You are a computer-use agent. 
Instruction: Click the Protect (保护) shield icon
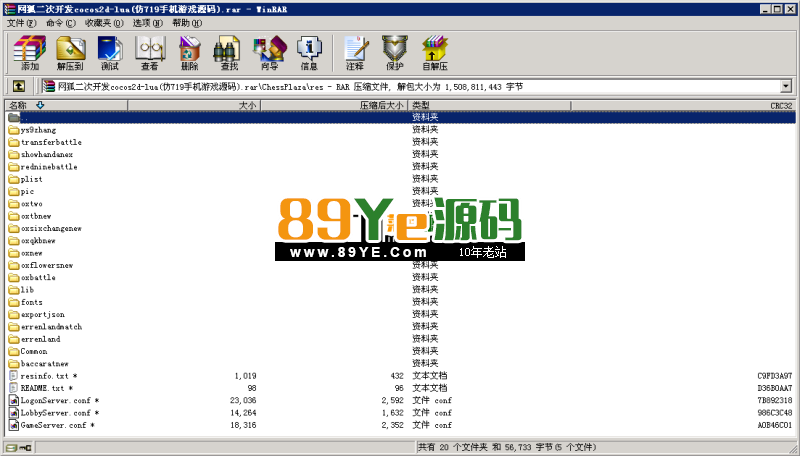pos(394,52)
